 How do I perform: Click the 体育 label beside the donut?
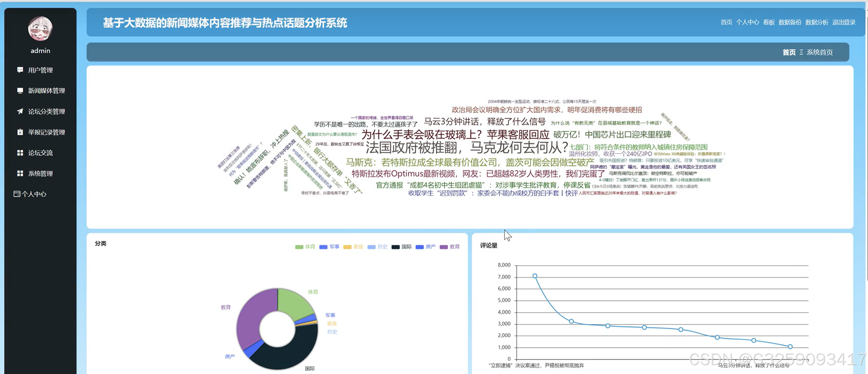click(313, 292)
